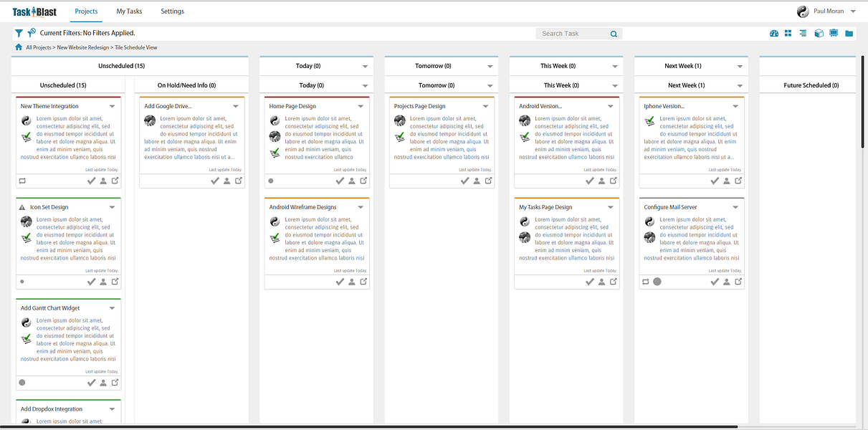
Task: Open New Theme Integration card menu arrow
Action: tap(112, 106)
